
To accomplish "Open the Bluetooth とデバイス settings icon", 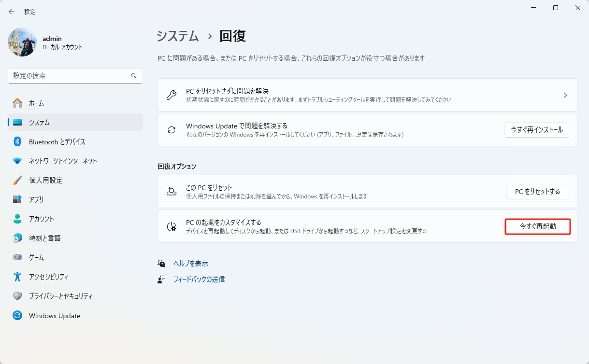I will [x=16, y=141].
